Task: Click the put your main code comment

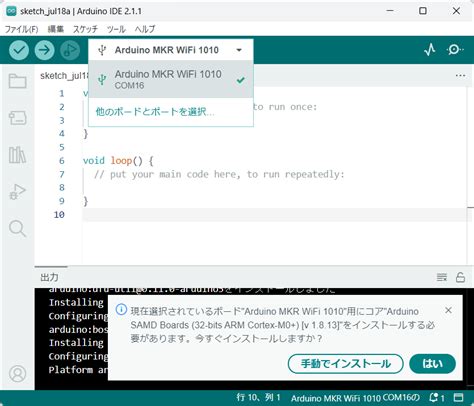Action: tap(219, 174)
